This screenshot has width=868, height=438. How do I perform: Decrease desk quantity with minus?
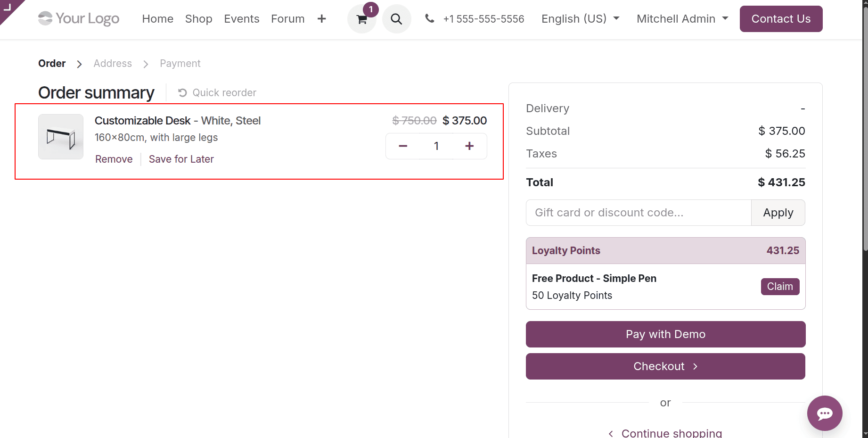coord(403,146)
